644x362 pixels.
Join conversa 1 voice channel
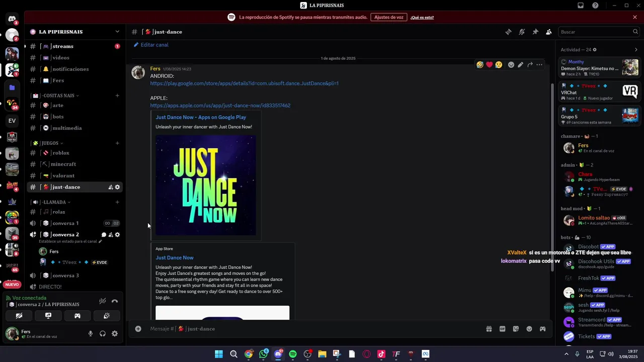pyautogui.click(x=74, y=223)
